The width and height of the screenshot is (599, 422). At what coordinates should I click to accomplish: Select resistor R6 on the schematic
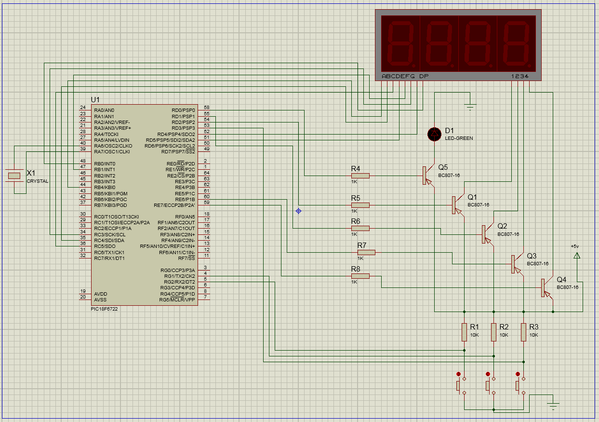(360, 228)
